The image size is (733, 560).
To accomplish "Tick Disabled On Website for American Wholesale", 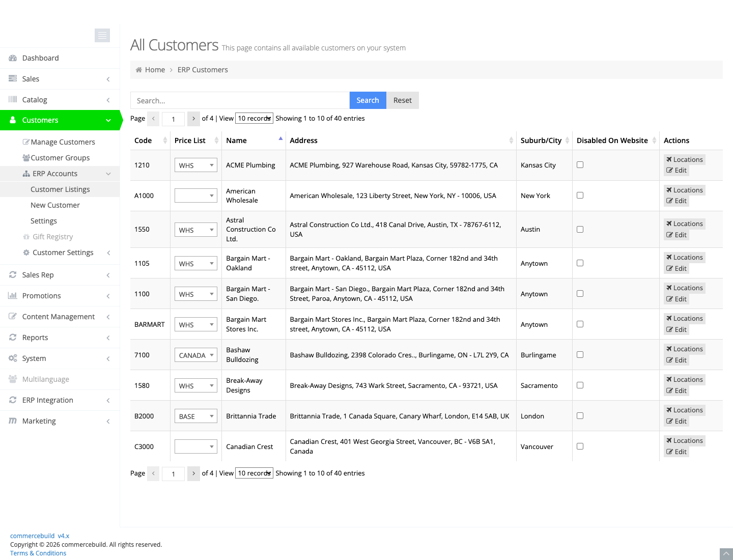I will pos(580,195).
